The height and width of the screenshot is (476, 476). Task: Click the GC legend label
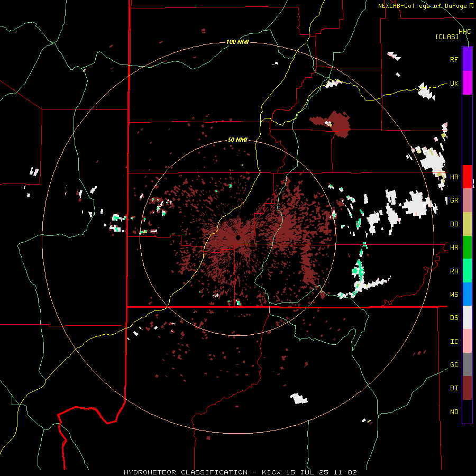click(454, 365)
